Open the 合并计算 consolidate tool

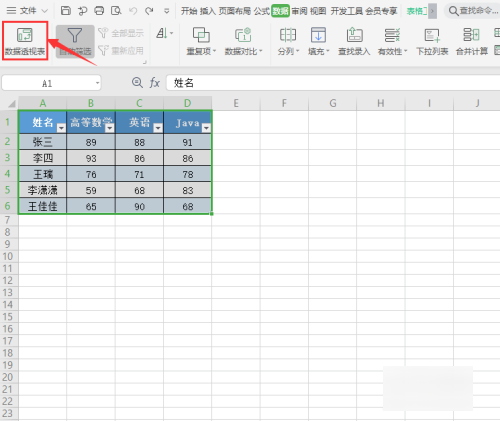coord(472,41)
